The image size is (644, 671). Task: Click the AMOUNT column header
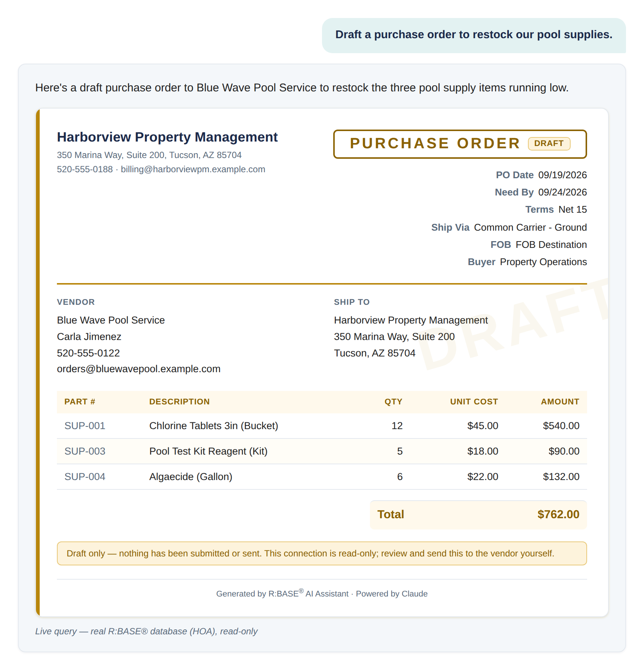pyautogui.click(x=560, y=402)
